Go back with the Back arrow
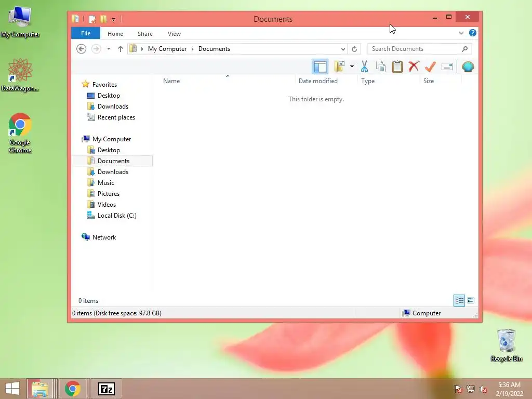 (x=81, y=49)
